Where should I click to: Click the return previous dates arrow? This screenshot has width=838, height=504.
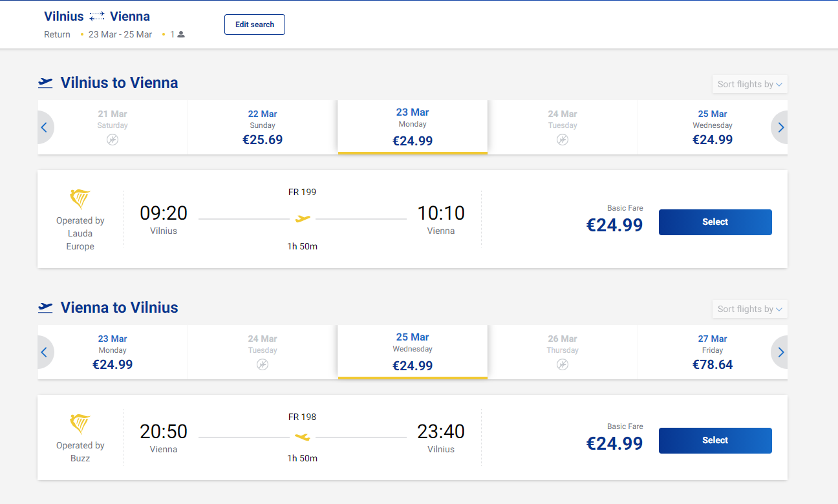44,352
